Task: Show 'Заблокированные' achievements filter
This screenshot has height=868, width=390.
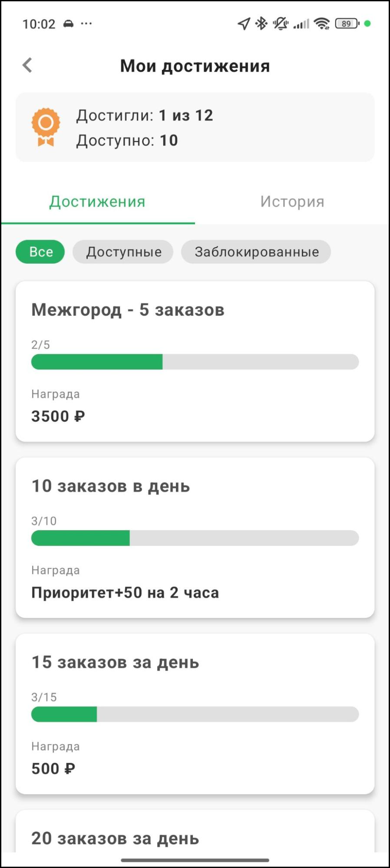Action: click(x=256, y=252)
